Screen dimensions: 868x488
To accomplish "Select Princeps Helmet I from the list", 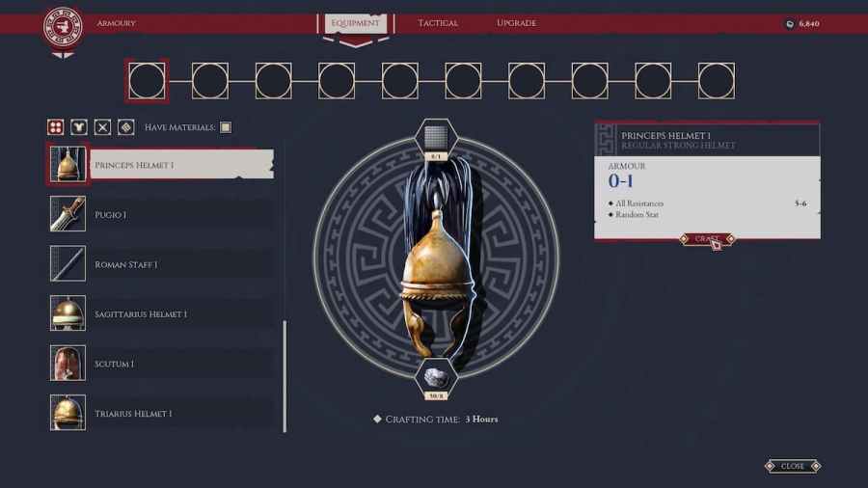I will (181, 164).
